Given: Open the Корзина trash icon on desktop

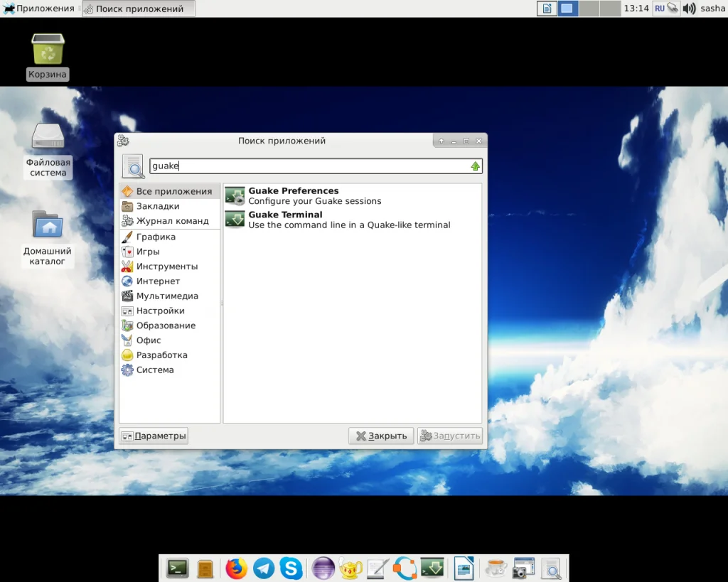Looking at the screenshot, I should click(48, 50).
